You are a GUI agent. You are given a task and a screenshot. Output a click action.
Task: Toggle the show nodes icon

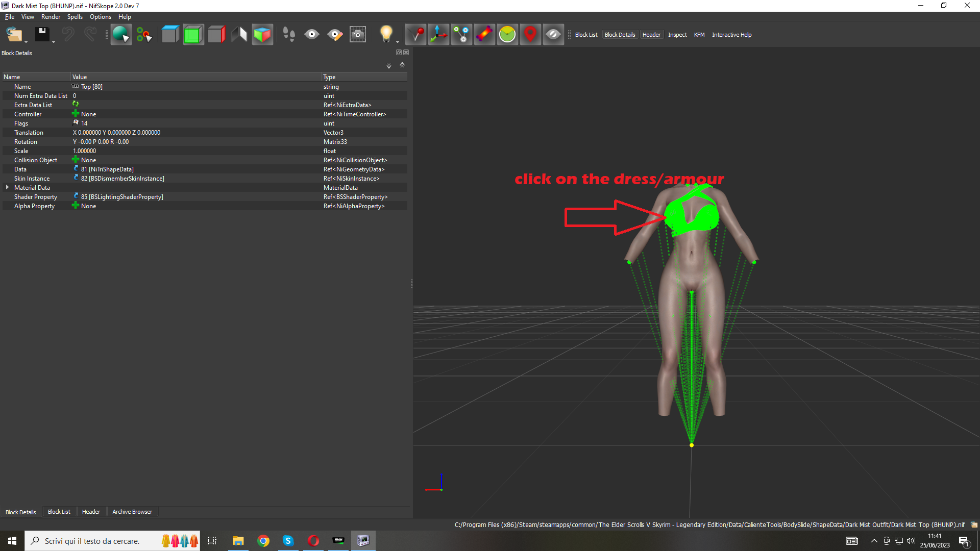pyautogui.click(x=461, y=34)
